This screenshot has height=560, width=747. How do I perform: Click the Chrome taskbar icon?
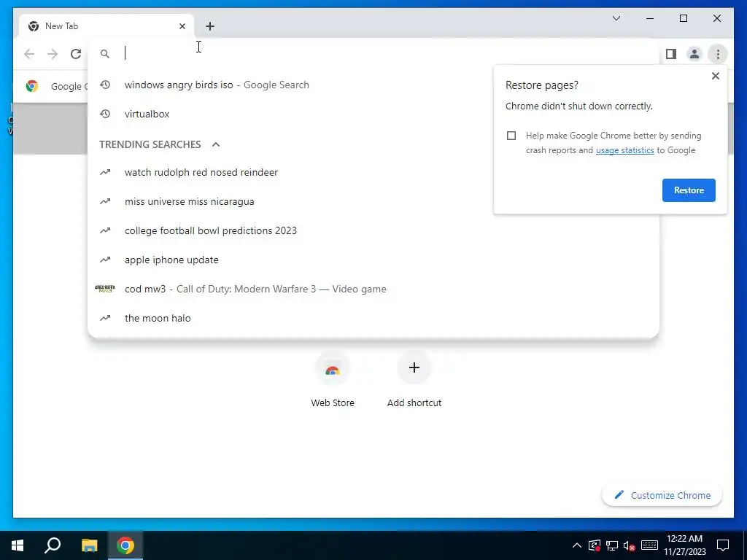[125, 545]
